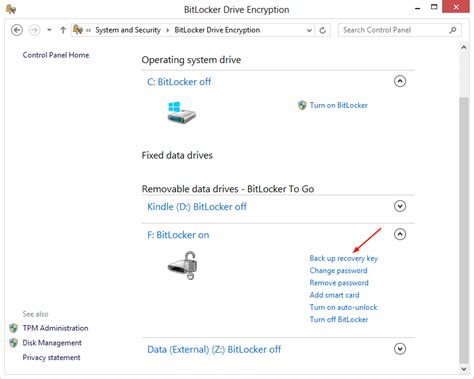Add smart card to F: drive
The width and height of the screenshot is (474, 379).
pos(334,295)
